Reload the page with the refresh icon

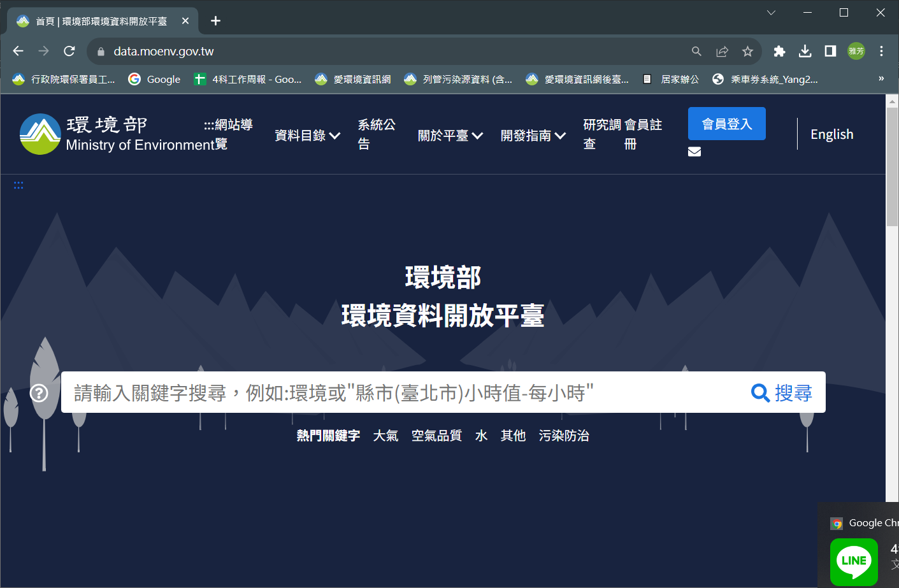pos(69,50)
